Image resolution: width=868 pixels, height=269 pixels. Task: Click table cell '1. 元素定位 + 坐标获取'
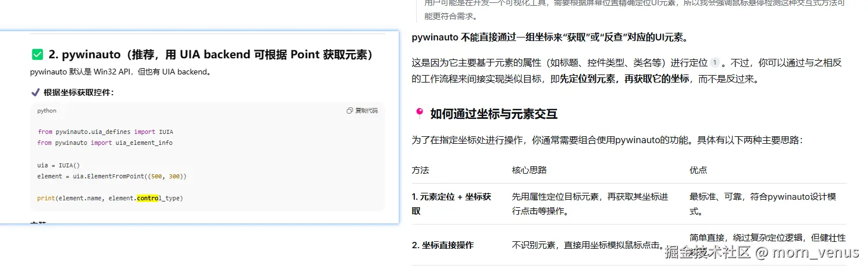(452, 204)
